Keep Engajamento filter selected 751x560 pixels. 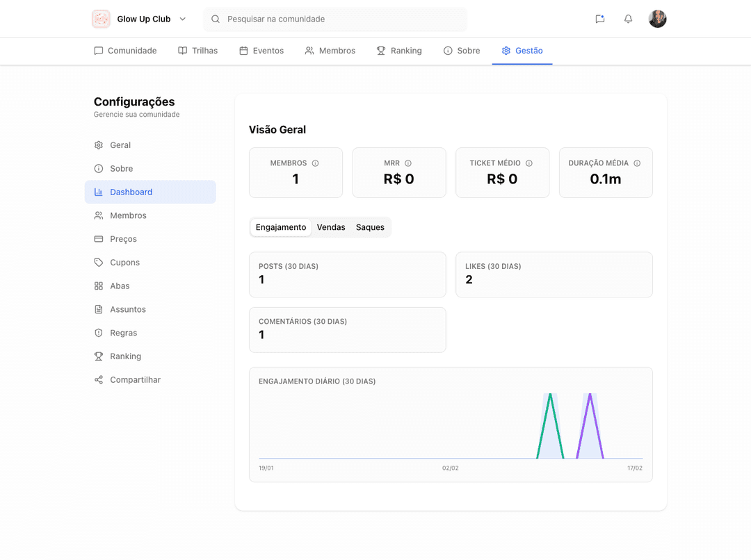(x=280, y=227)
